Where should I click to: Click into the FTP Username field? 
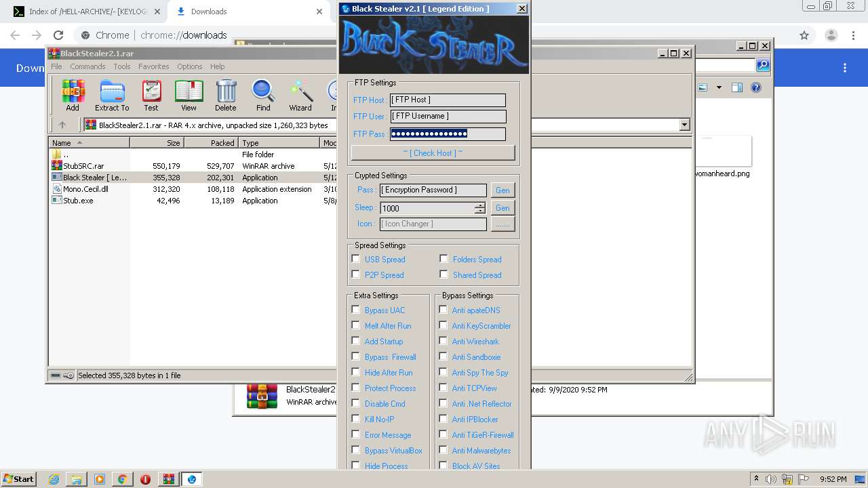[448, 116]
